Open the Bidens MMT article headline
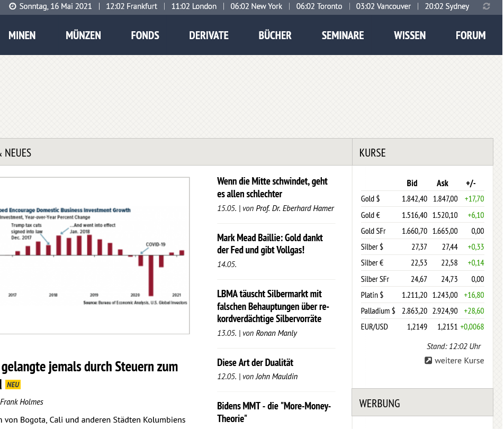The image size is (504, 430). pos(274,412)
